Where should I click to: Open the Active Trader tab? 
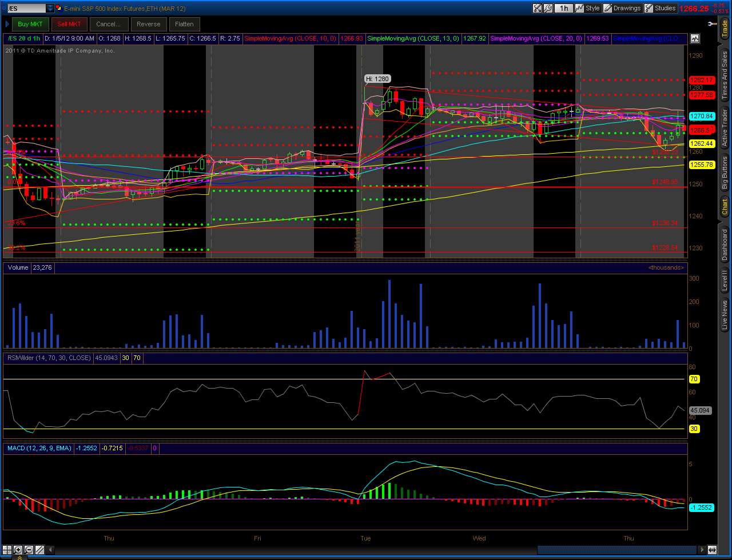[725, 128]
